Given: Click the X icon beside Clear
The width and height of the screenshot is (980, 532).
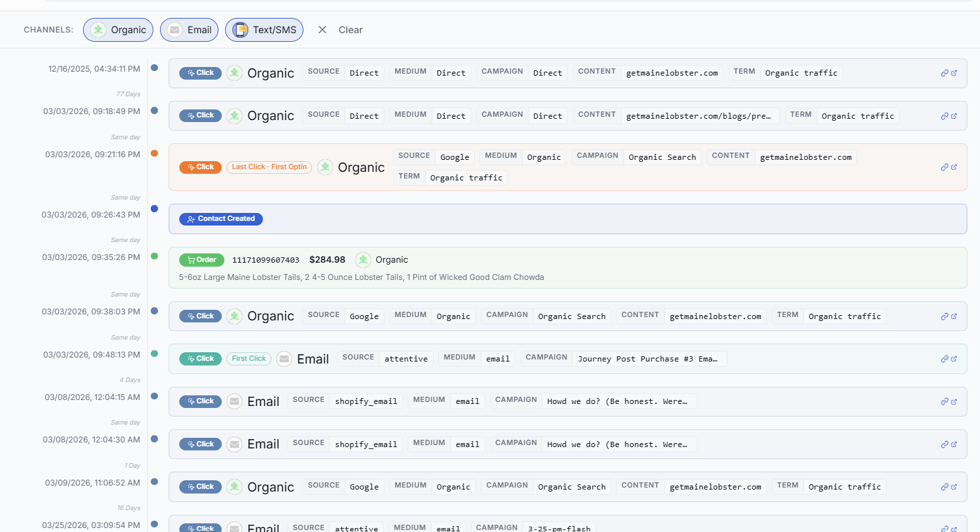Looking at the screenshot, I should pyautogui.click(x=322, y=30).
